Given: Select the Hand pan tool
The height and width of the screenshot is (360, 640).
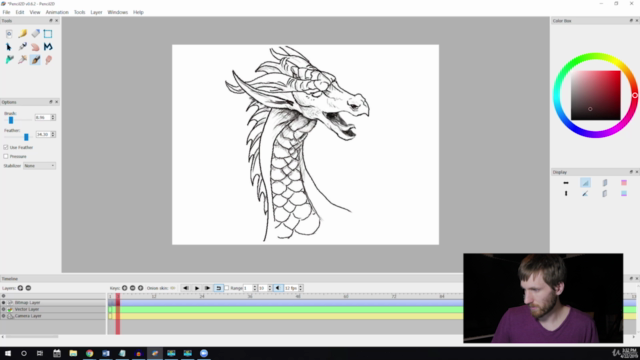Looking at the screenshot, I should click(x=36, y=47).
